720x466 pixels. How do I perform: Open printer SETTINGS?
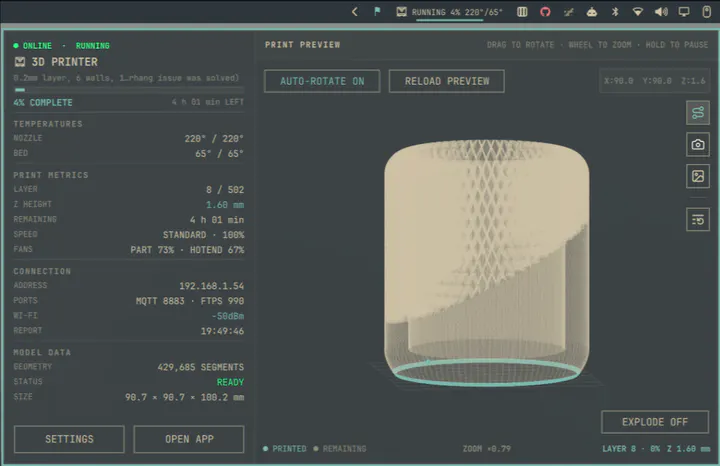point(69,439)
